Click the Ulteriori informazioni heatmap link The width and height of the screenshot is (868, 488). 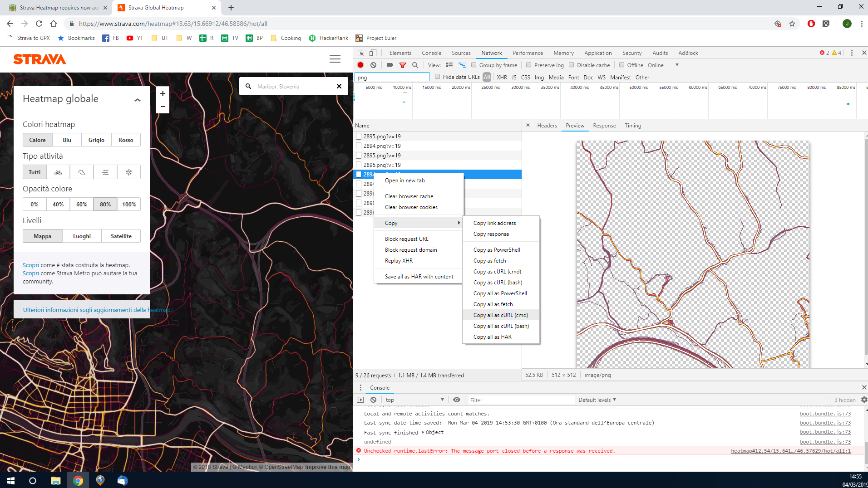coord(98,310)
